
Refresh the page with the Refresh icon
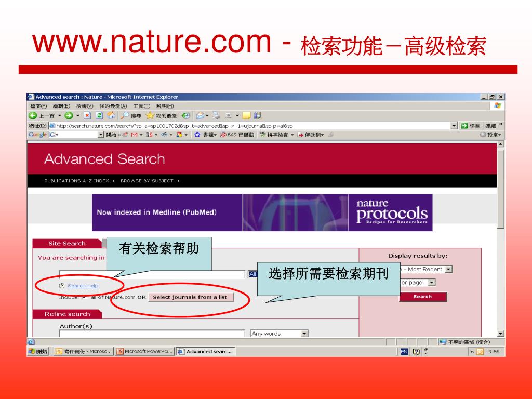pos(99,116)
